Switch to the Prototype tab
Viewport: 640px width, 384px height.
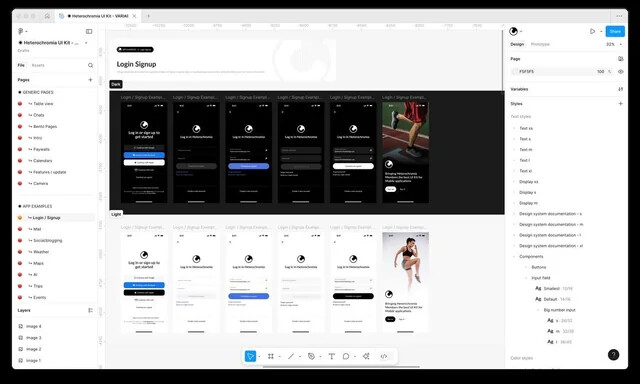pyautogui.click(x=540, y=44)
